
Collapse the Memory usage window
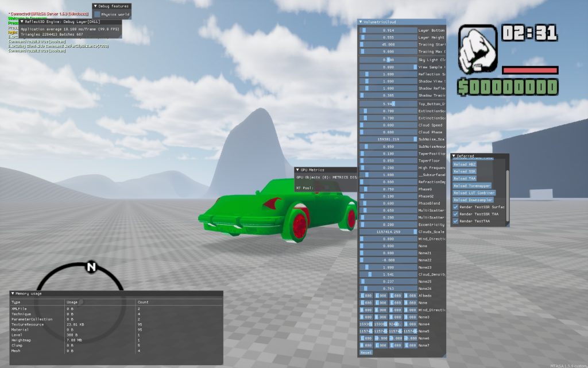pos(13,293)
